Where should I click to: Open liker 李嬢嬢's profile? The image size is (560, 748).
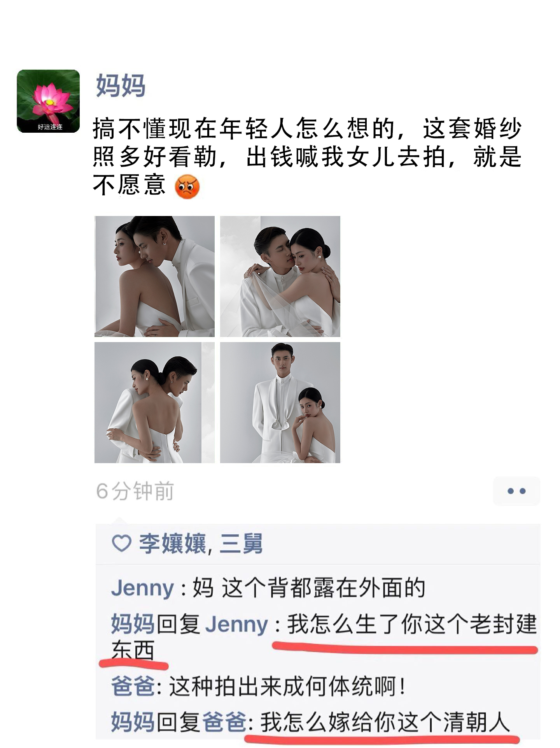pyautogui.click(x=173, y=544)
